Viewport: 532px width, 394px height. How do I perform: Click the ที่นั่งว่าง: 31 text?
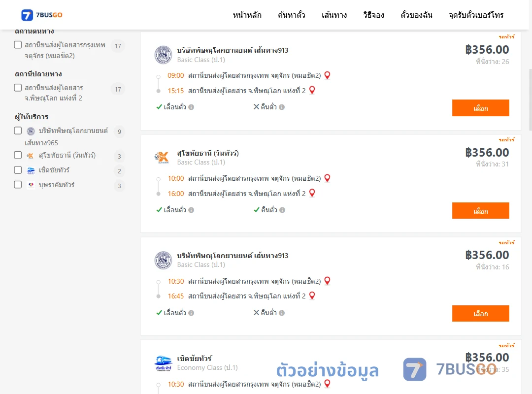tap(492, 164)
